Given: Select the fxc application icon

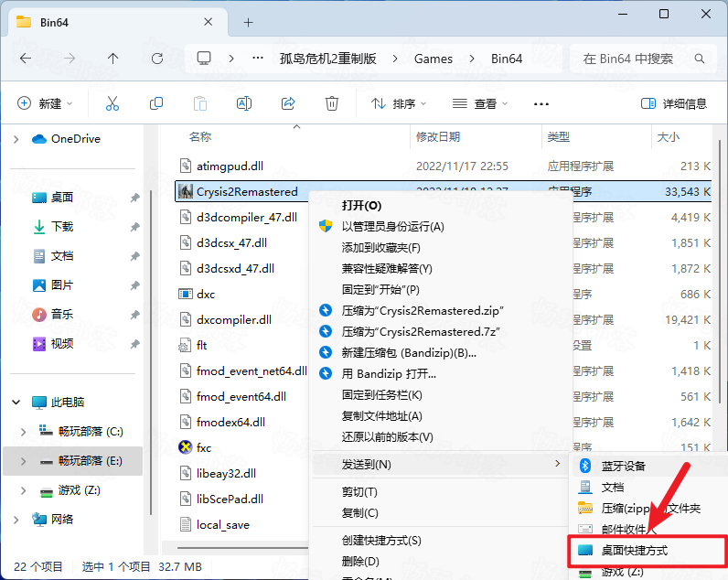Looking at the screenshot, I should coord(186,447).
